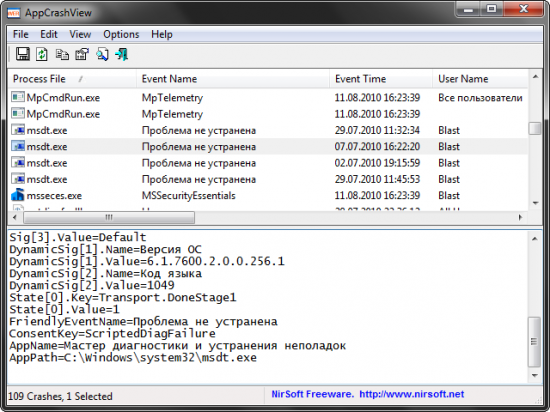The width and height of the screenshot is (550, 412).
Task: Click the msseces.exe process icon
Action: point(18,195)
